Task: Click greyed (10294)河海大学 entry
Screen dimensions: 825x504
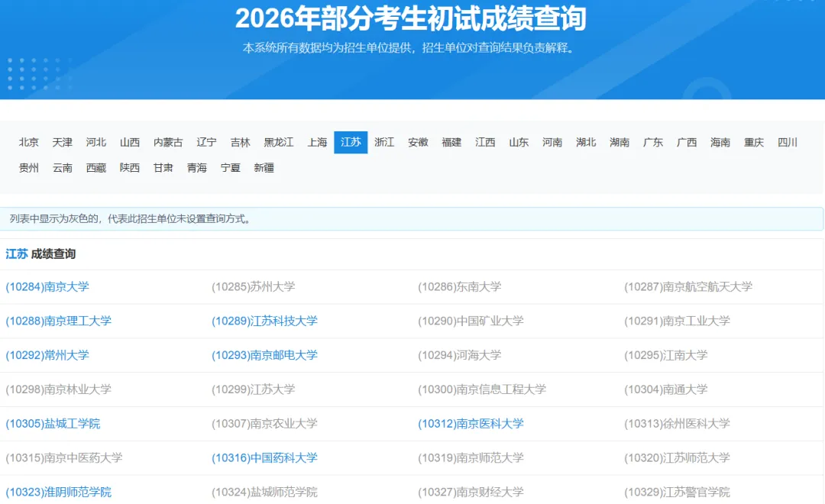Action: click(460, 355)
